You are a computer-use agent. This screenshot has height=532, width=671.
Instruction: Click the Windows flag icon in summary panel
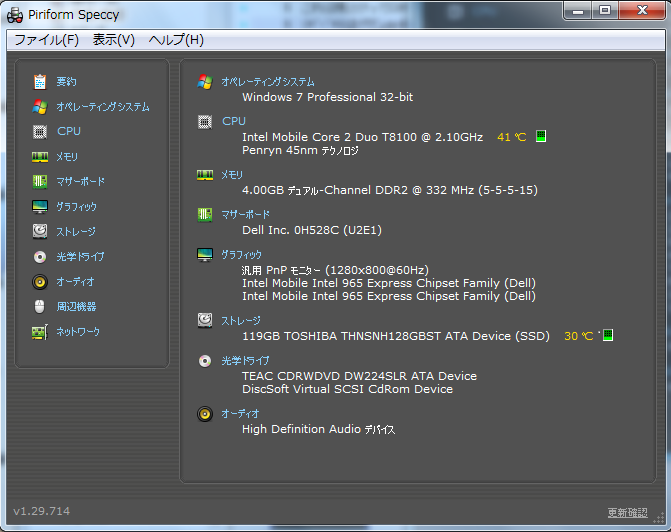pos(205,82)
